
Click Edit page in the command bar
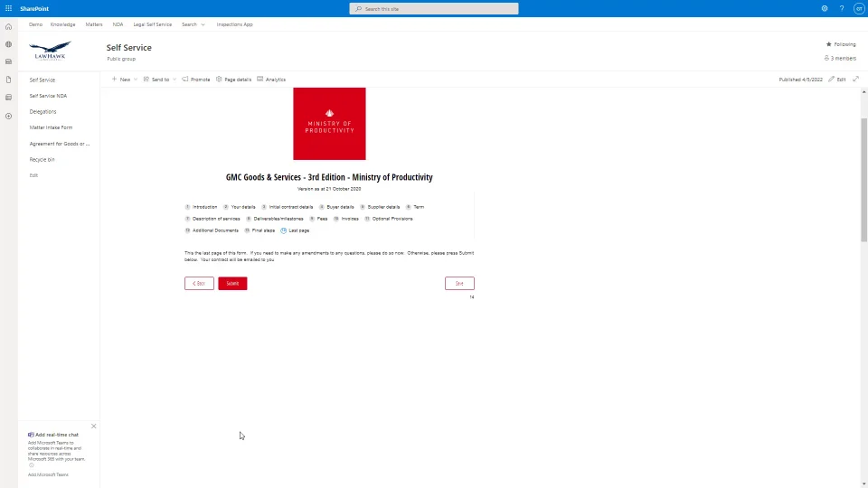(837, 80)
